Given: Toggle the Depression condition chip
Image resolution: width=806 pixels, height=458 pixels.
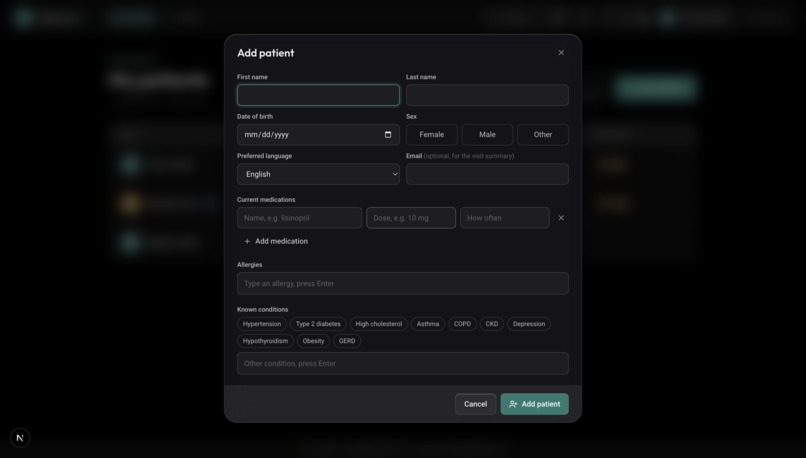Looking at the screenshot, I should tap(529, 324).
